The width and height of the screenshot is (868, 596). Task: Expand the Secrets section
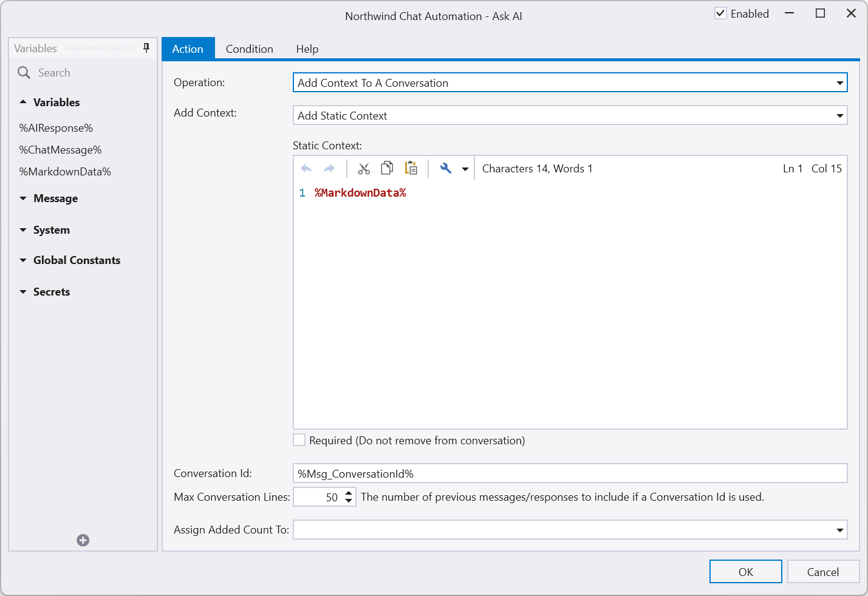pos(23,292)
